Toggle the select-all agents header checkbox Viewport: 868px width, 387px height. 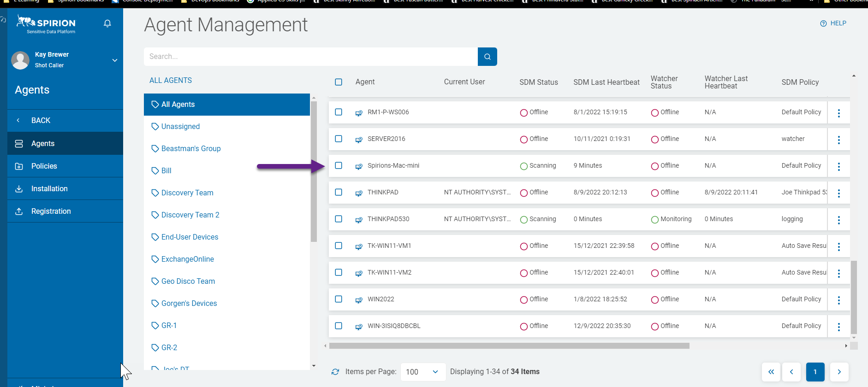point(339,82)
